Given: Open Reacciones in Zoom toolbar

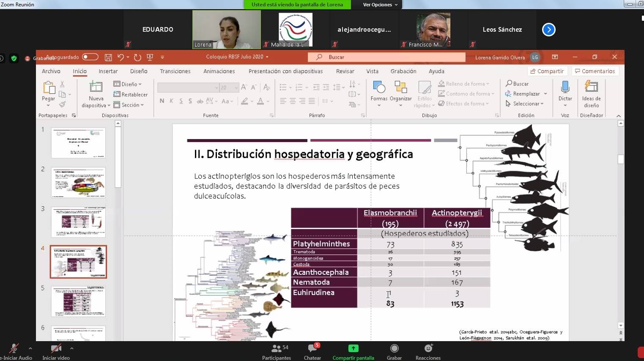Looking at the screenshot, I should coord(428,348).
